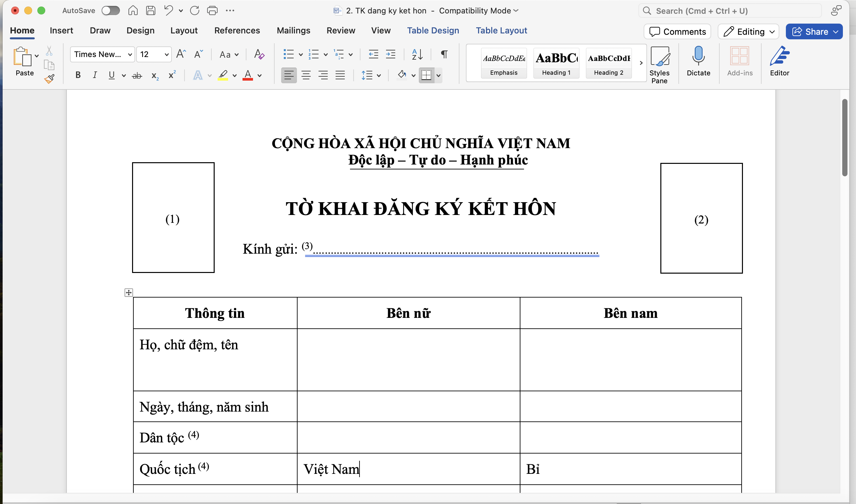Apply the Emphasis style
Viewport: 856px width, 504px height.
click(x=504, y=63)
